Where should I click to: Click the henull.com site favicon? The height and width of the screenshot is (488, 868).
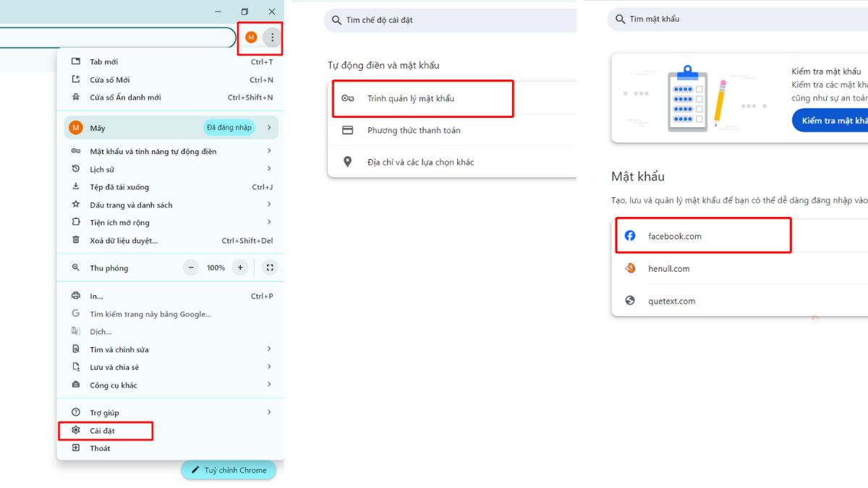tap(630, 268)
